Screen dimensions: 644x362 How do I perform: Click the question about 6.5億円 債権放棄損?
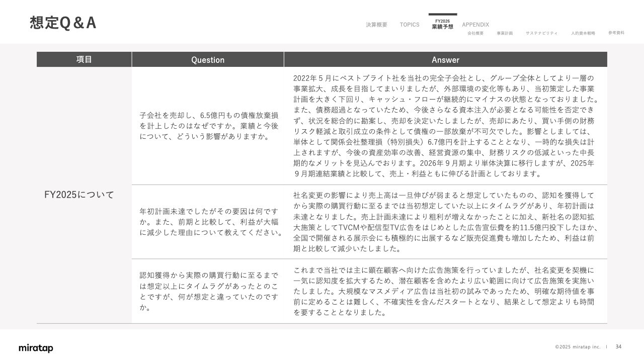(208, 126)
